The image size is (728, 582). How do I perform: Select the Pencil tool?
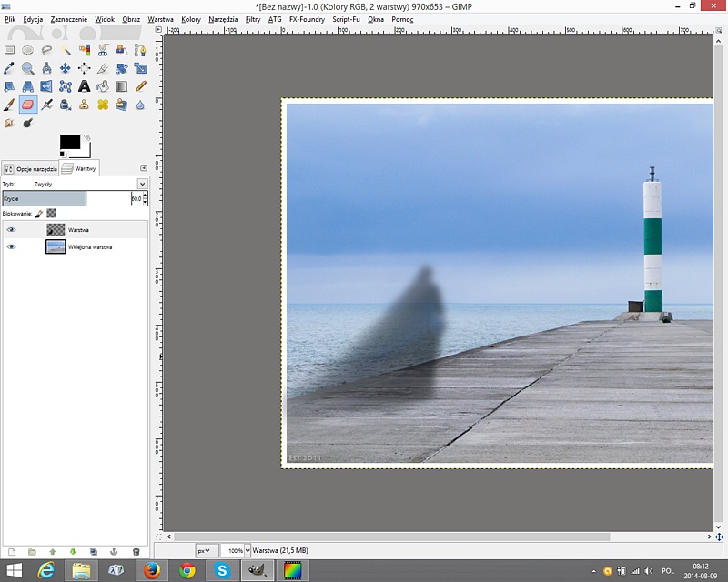coord(140,86)
